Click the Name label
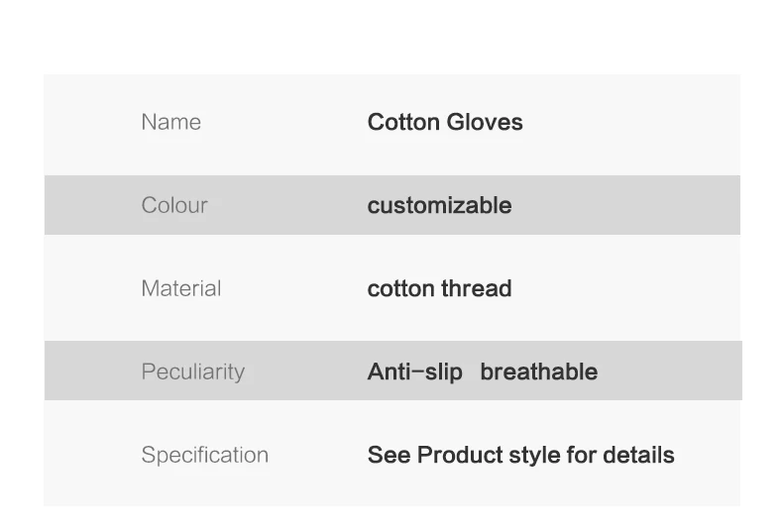This screenshot has height=532, width=783. pyautogui.click(x=171, y=122)
